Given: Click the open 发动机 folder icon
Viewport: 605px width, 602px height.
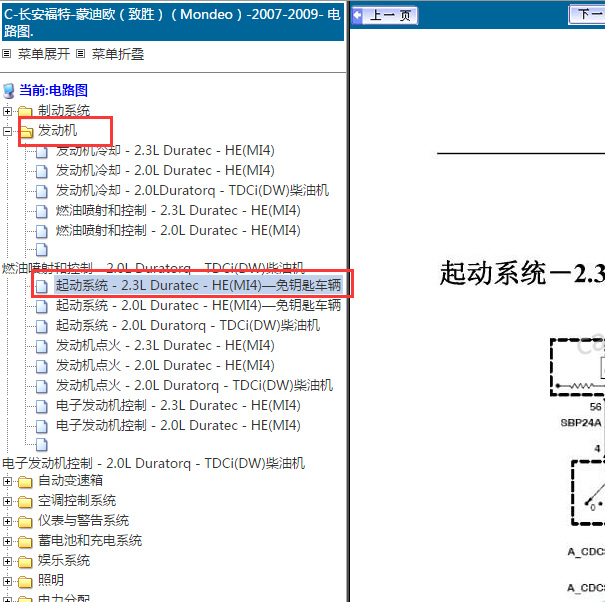Looking at the screenshot, I should (26, 132).
